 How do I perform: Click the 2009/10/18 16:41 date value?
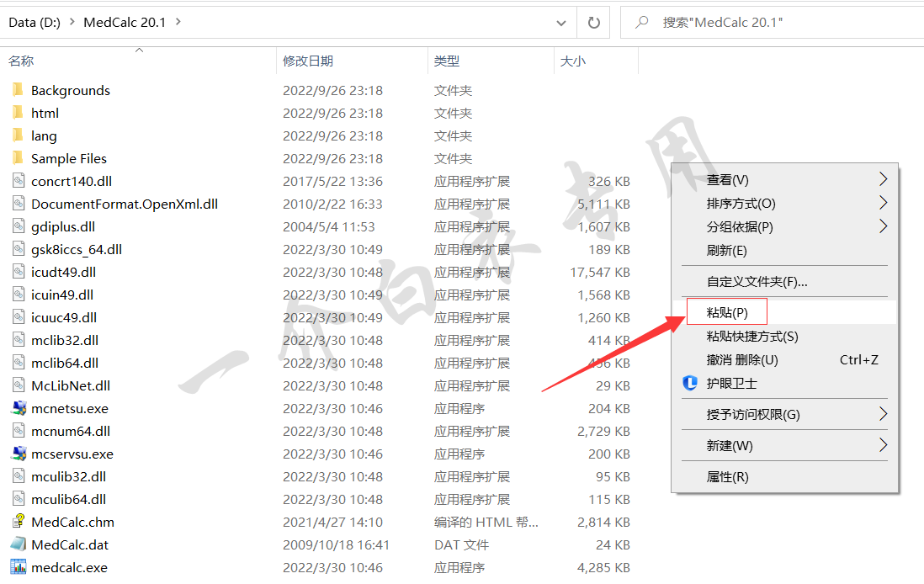[x=336, y=545]
